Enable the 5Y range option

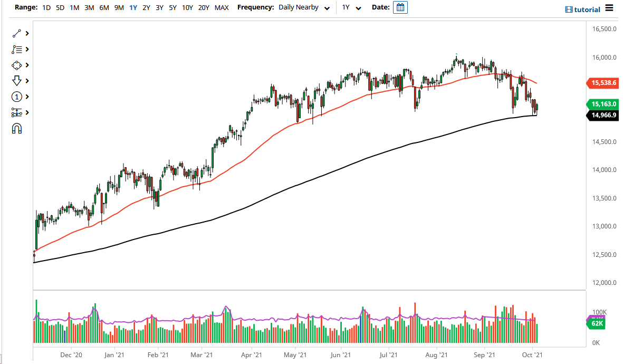(172, 8)
